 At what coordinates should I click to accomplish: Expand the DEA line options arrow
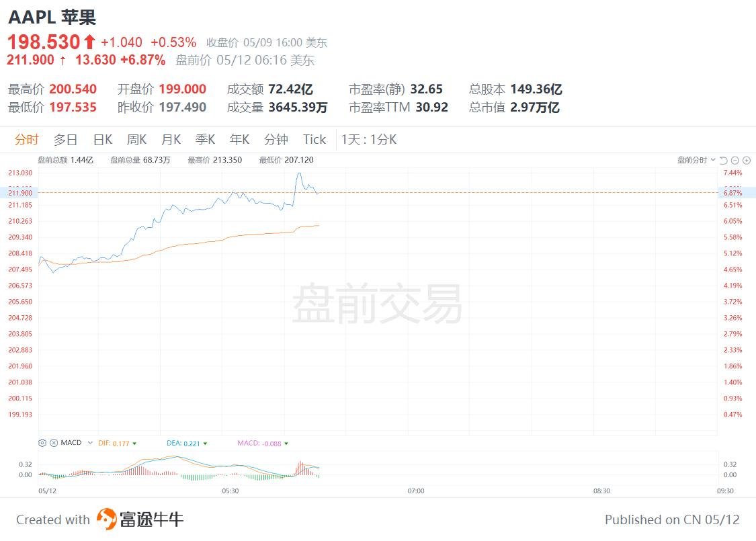(x=205, y=444)
